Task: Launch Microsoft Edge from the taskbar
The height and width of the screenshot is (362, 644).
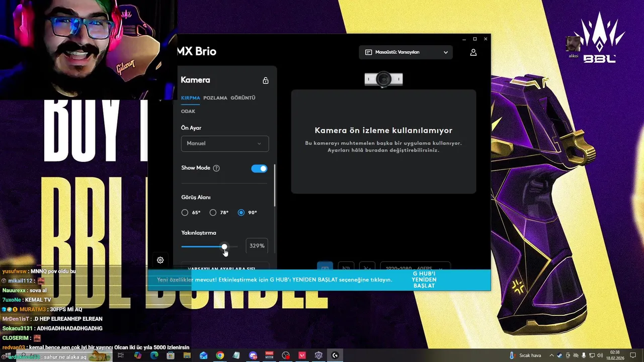Action: (154, 355)
